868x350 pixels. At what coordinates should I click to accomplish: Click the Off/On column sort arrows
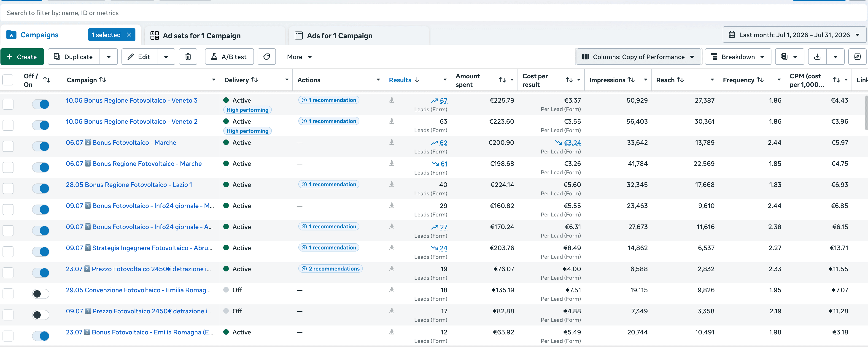(x=47, y=80)
